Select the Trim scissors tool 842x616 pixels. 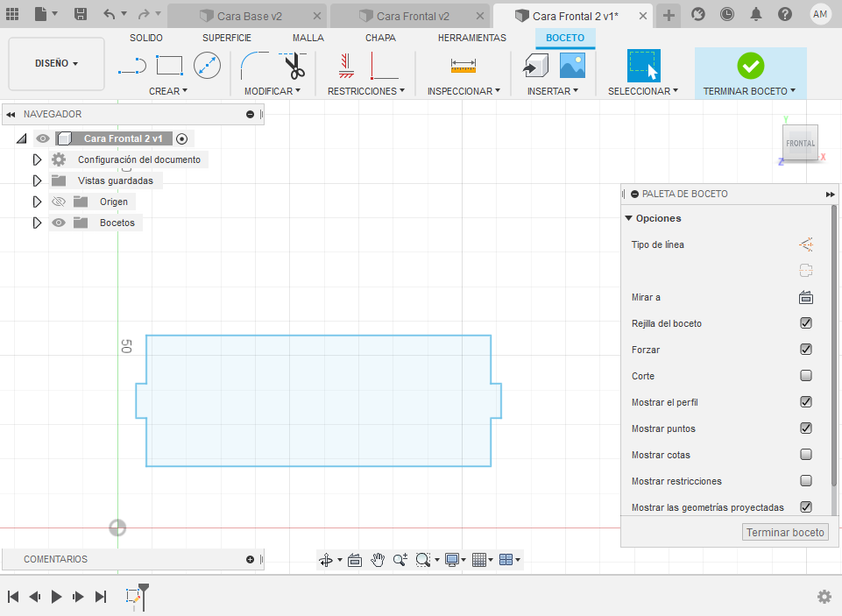[293, 66]
